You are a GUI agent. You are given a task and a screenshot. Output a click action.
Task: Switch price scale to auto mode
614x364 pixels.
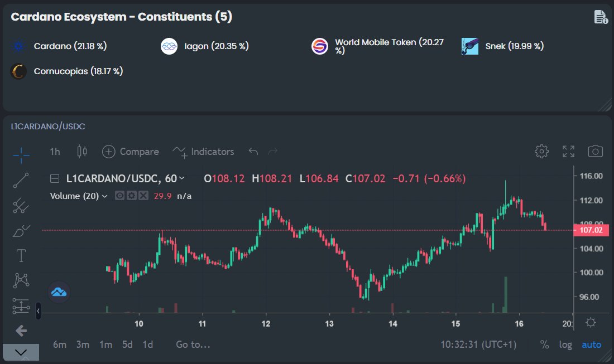click(591, 344)
